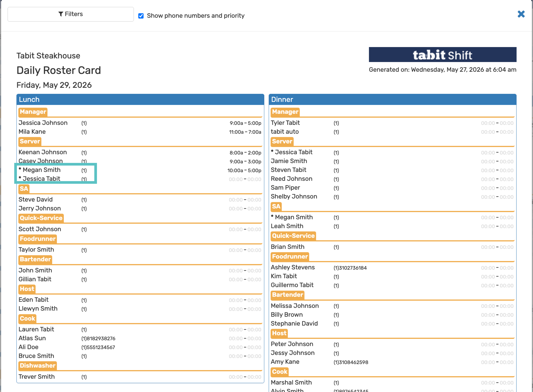
Task: Click the Dinner SA role tag
Action: (276, 207)
